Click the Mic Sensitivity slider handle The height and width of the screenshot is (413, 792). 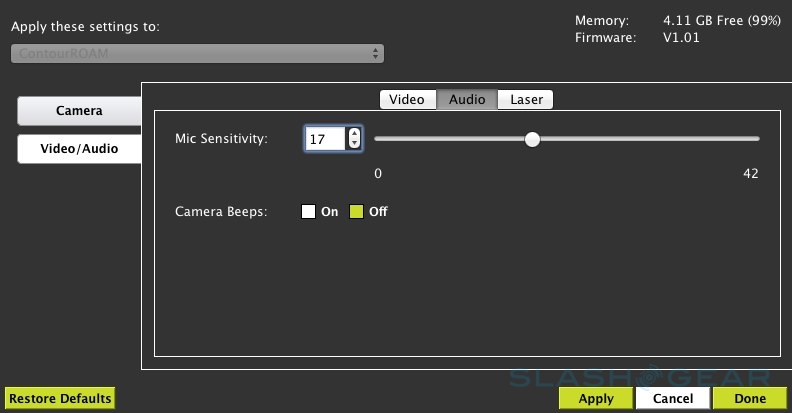click(532, 139)
